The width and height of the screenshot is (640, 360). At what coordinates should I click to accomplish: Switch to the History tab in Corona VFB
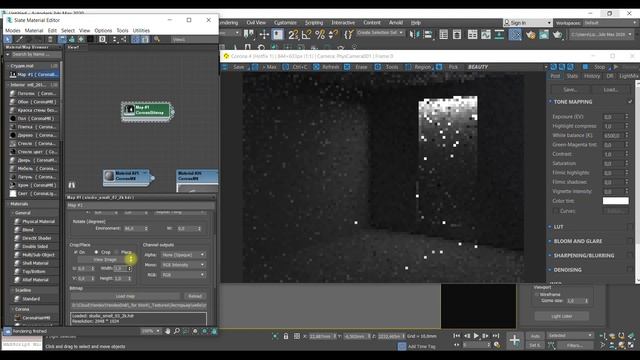click(592, 76)
